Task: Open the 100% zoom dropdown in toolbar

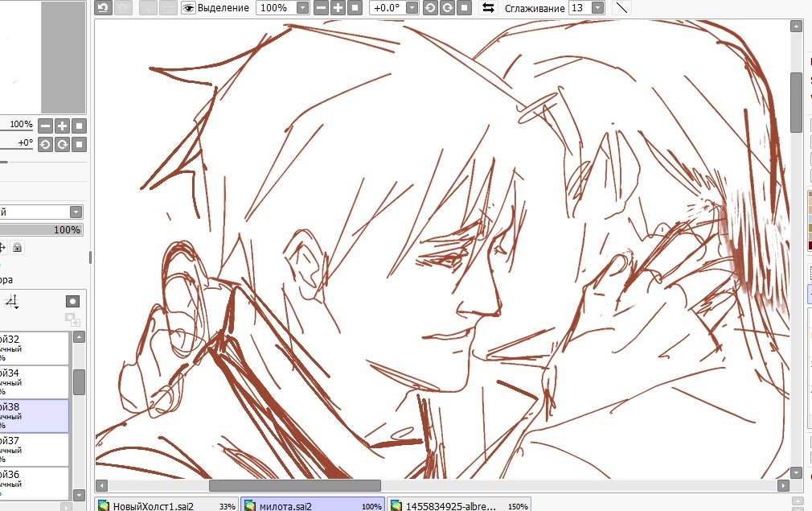Action: pos(302,8)
